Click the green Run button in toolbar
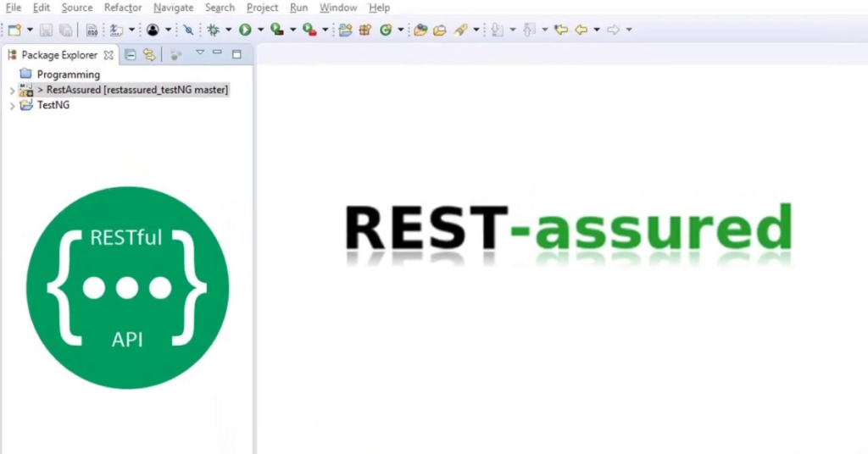This screenshot has height=454, width=868. click(x=245, y=30)
